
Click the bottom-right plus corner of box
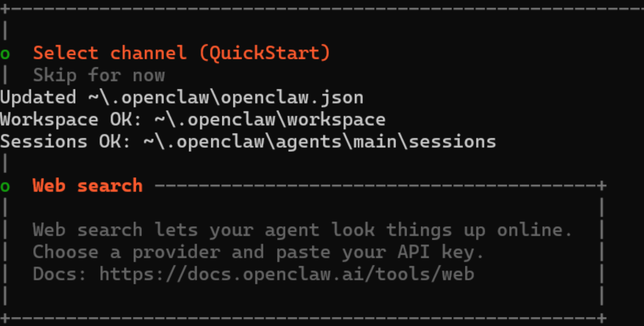[x=602, y=318]
